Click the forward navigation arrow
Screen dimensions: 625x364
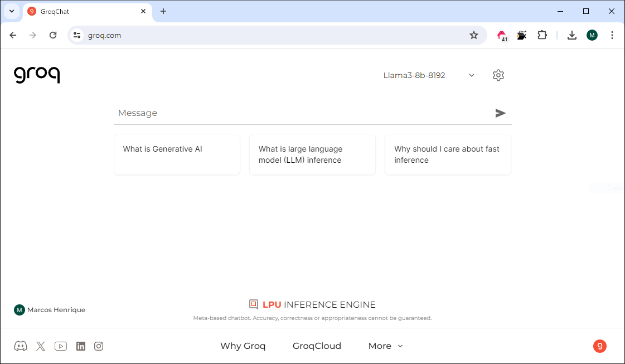coord(33,35)
